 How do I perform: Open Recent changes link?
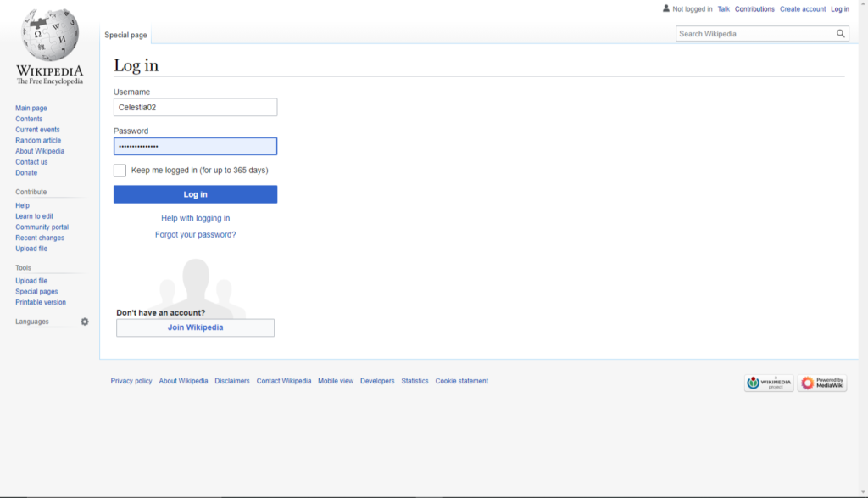[x=40, y=238]
